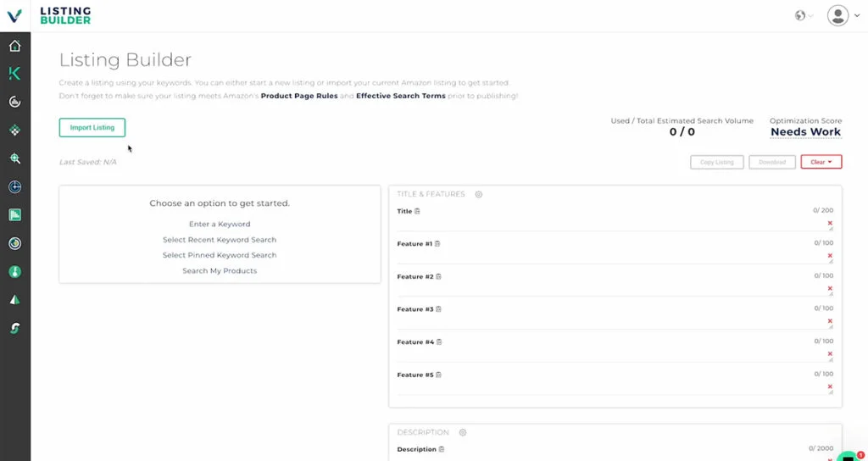Expand the red Clear dropdown button

(821, 162)
